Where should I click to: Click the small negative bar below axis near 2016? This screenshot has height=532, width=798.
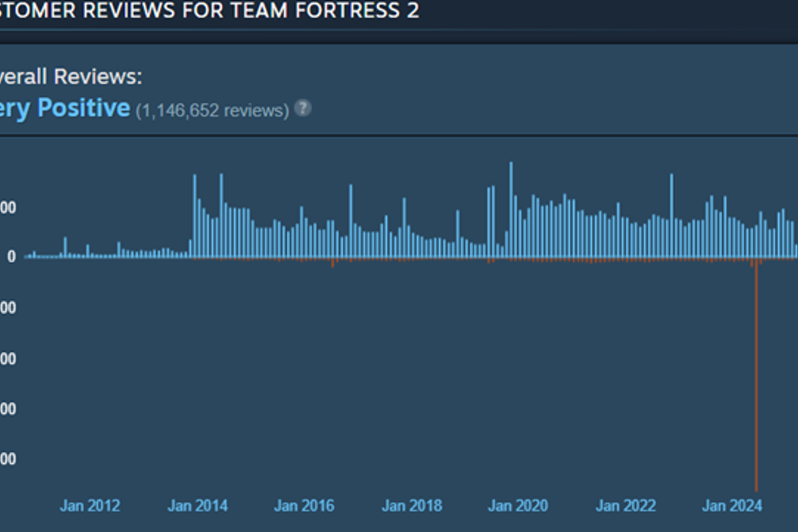[333, 262]
